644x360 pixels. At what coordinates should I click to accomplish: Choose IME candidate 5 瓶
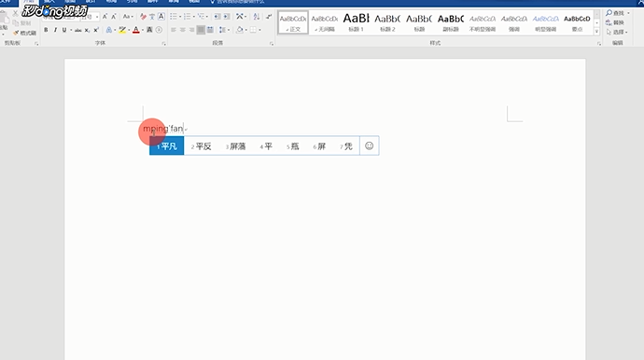point(293,146)
